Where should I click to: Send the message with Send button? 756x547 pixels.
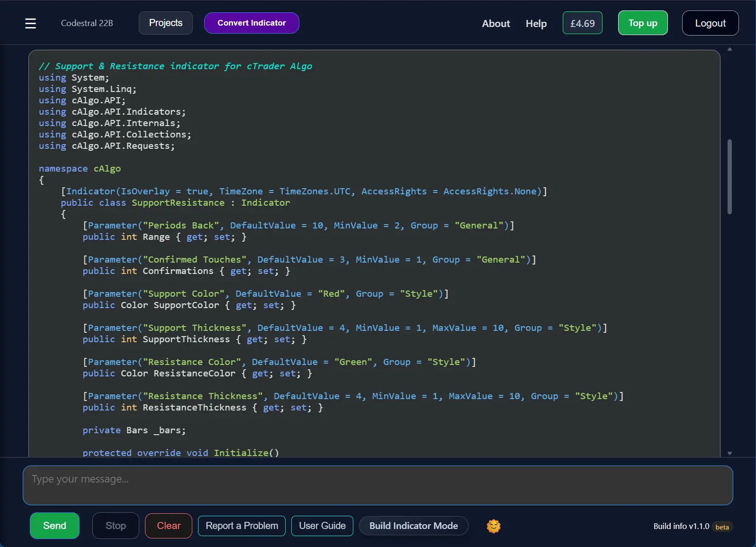click(x=54, y=526)
